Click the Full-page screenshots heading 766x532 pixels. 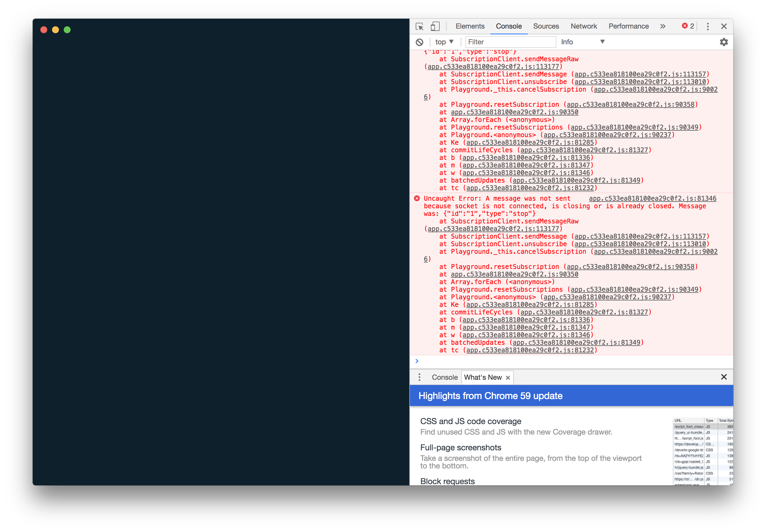(460, 448)
